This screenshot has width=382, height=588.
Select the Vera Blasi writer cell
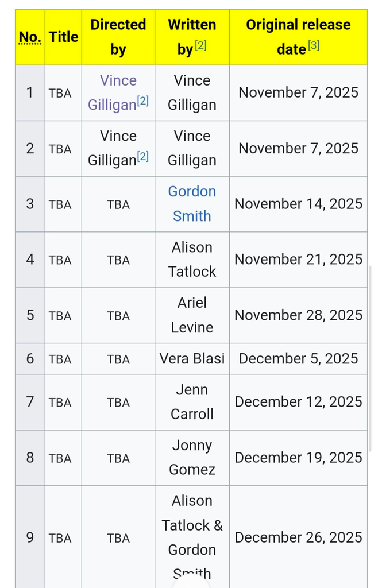tap(192, 358)
